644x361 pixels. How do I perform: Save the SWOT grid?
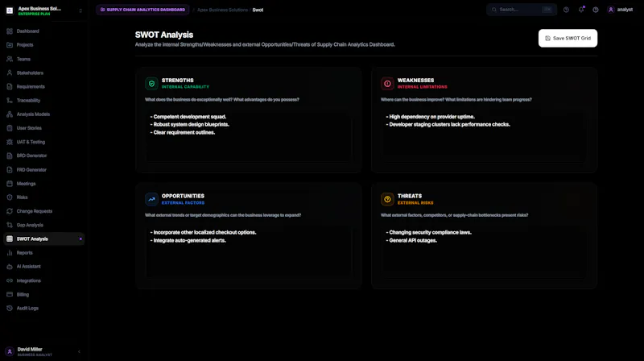click(568, 38)
